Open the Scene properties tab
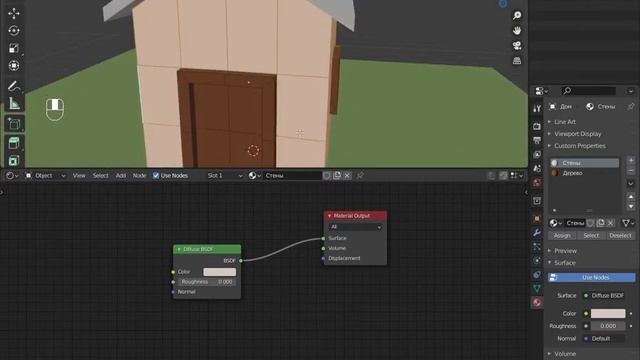640x360 pixels. [x=537, y=168]
